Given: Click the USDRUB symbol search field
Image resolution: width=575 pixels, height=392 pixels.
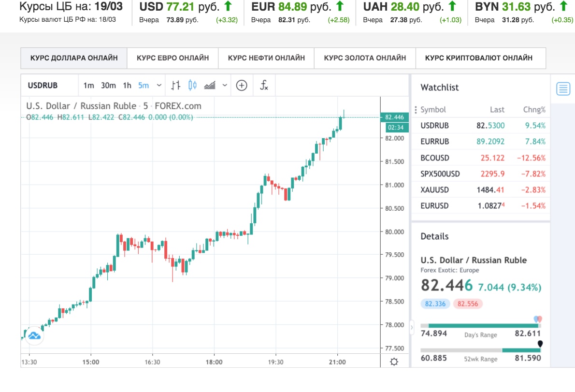Looking at the screenshot, I should click(x=49, y=86).
